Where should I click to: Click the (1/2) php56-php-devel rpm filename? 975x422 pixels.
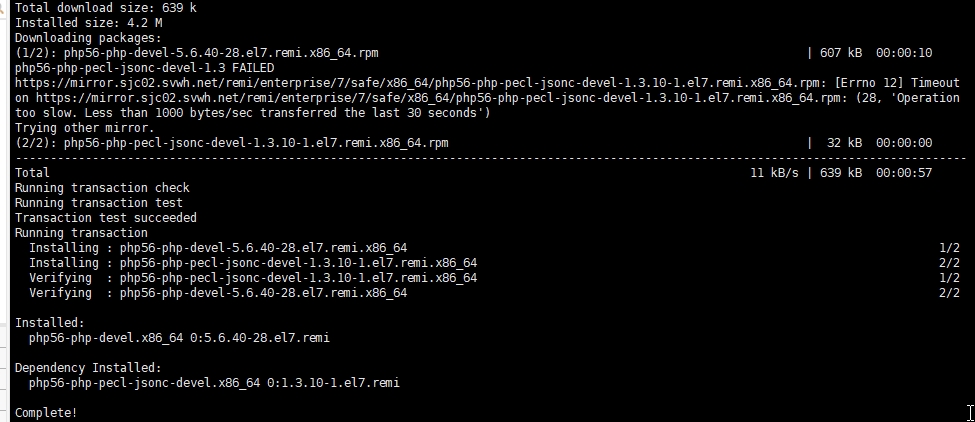(x=221, y=53)
